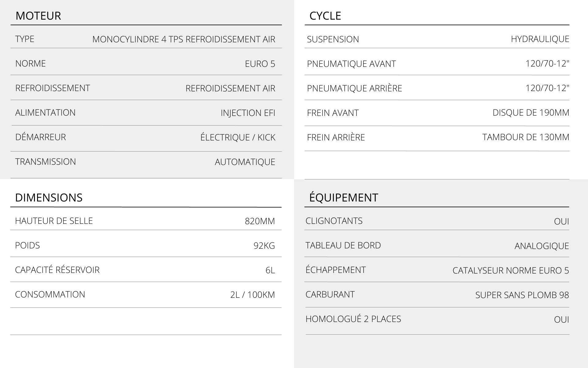Click the engine TYPE monocylindre value

(184, 39)
